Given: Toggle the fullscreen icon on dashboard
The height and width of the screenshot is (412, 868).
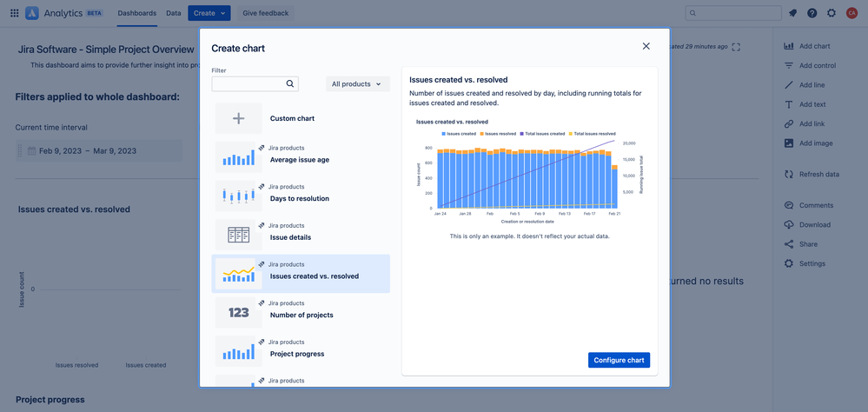Looking at the screenshot, I should tap(736, 47).
